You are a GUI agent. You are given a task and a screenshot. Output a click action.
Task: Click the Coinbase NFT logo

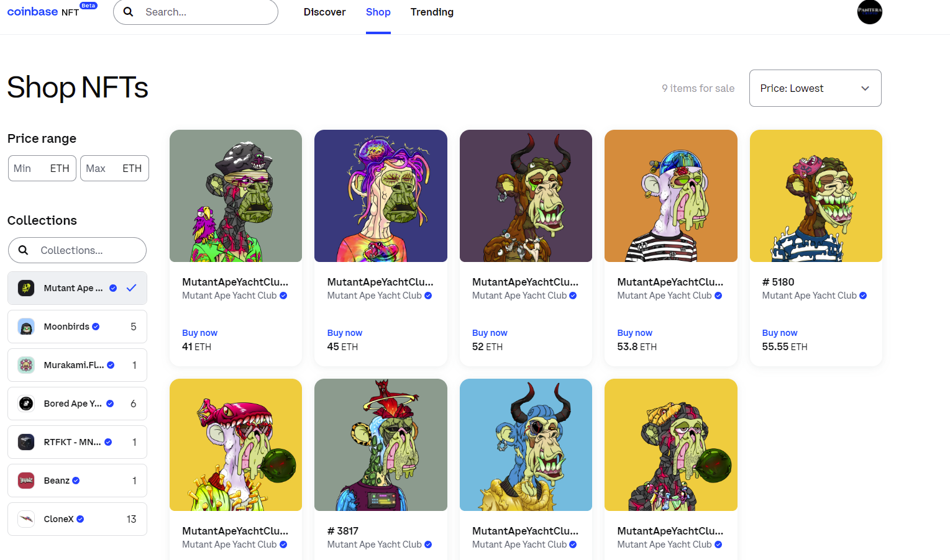52,11
